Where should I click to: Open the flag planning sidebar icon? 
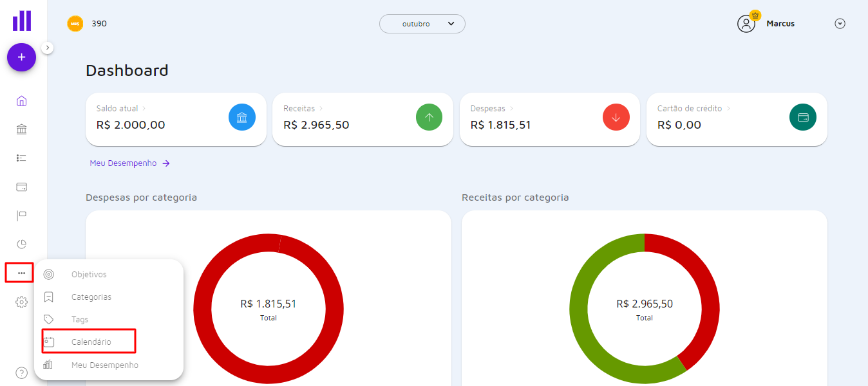21,216
